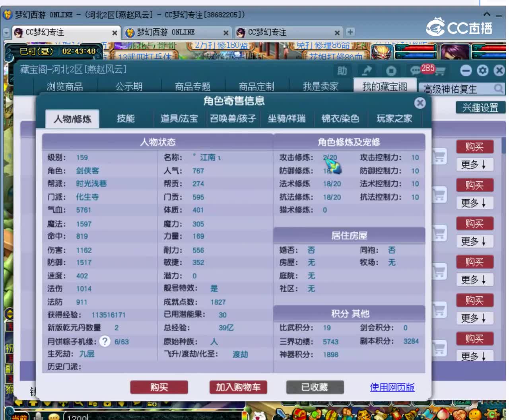Click the question mark beside 月饼粽子机缘
This screenshot has width=509, height=420.
coord(105,341)
